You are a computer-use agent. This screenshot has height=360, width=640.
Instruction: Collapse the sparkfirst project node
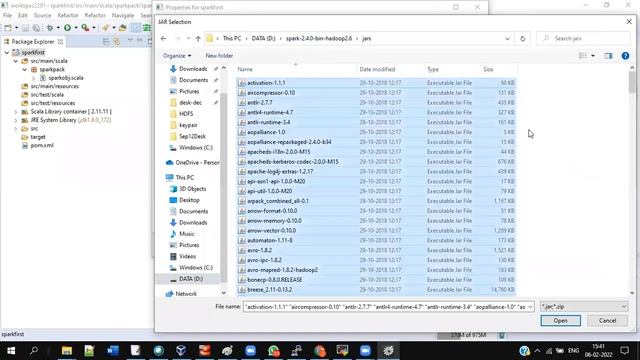(7, 53)
